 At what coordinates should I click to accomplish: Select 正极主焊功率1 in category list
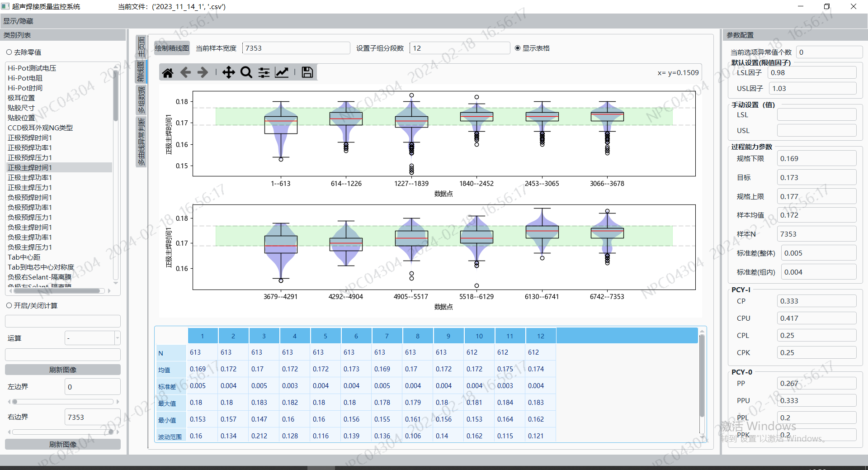click(x=30, y=178)
